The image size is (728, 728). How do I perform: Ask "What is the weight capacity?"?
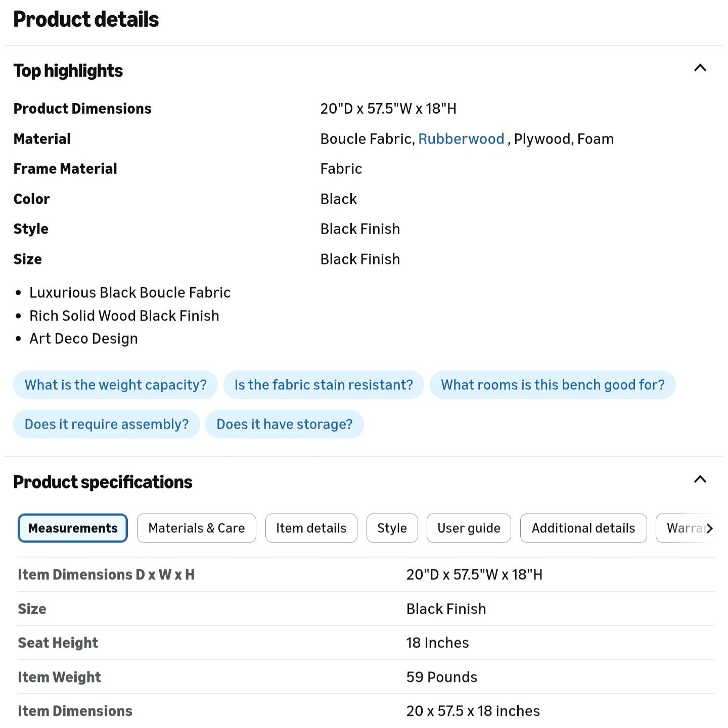115,385
